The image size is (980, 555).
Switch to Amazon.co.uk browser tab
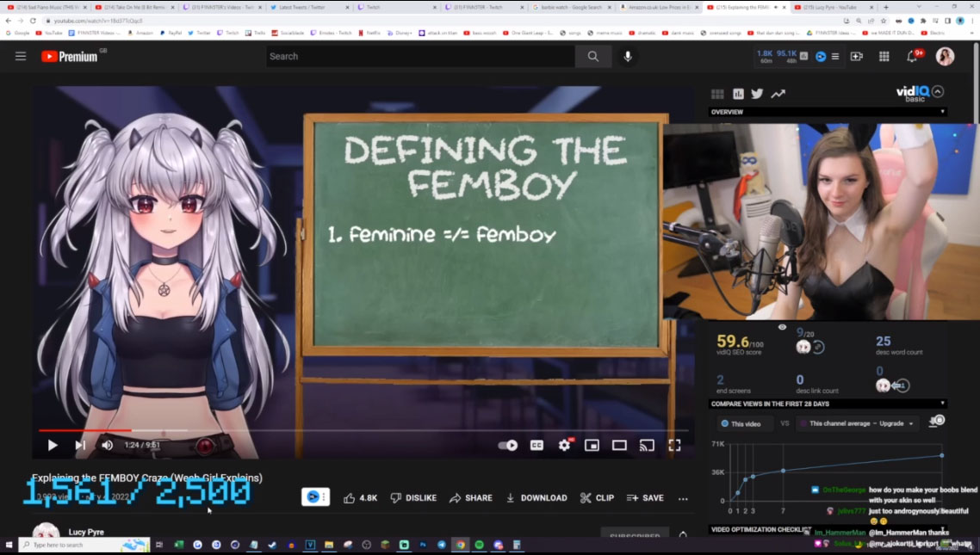pyautogui.click(x=658, y=8)
